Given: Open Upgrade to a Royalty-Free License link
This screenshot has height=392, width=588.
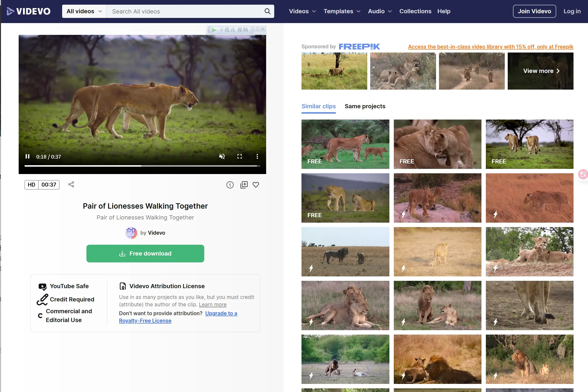Looking at the screenshot, I should pyautogui.click(x=221, y=313).
